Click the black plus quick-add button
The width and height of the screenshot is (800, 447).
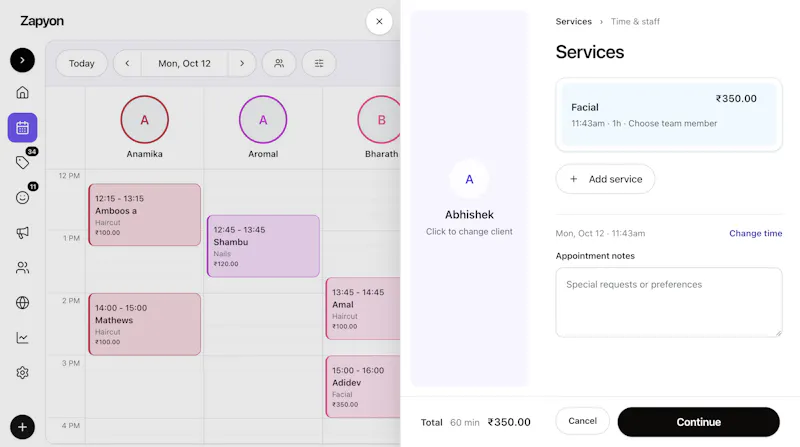coord(22,427)
